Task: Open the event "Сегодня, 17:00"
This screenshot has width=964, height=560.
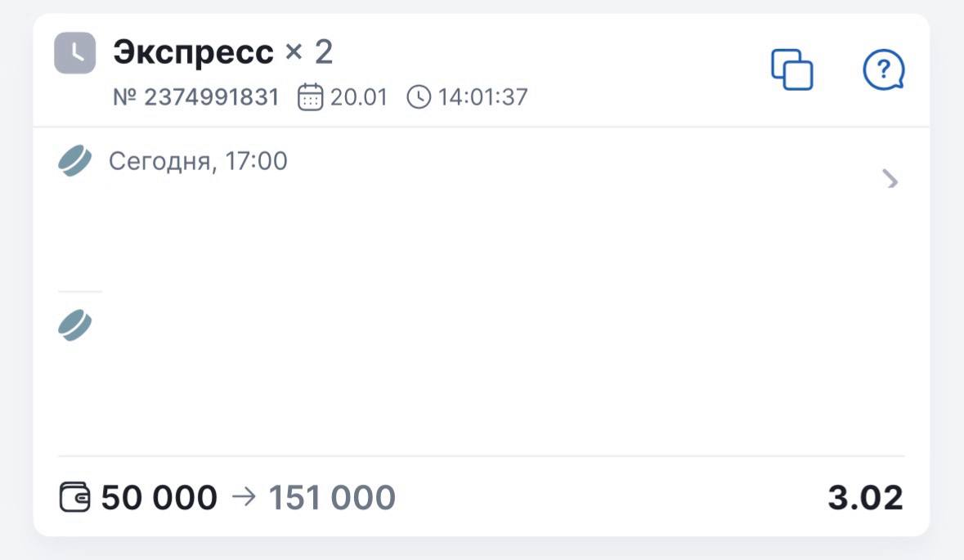Action: [198, 161]
